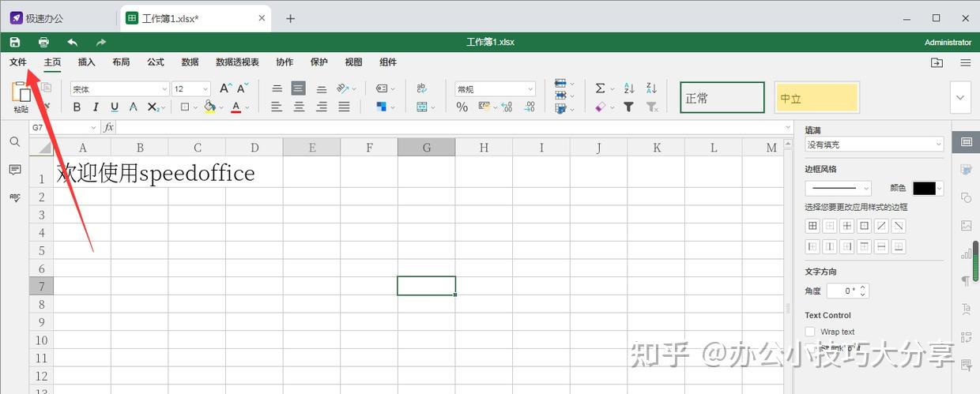Click the black border color swatch
This screenshot has width=980, height=394.
coord(924,188)
